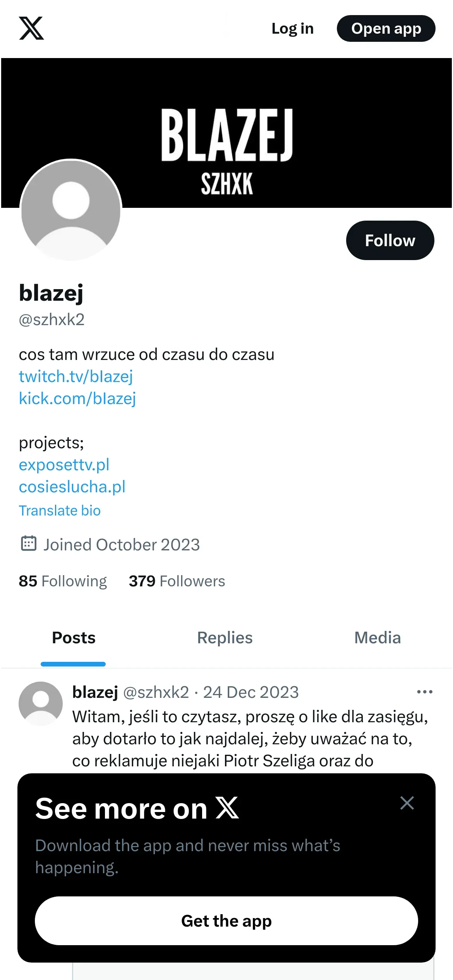The image size is (453, 980).
Task: Dismiss the See more on X banner
Action: [x=407, y=803]
